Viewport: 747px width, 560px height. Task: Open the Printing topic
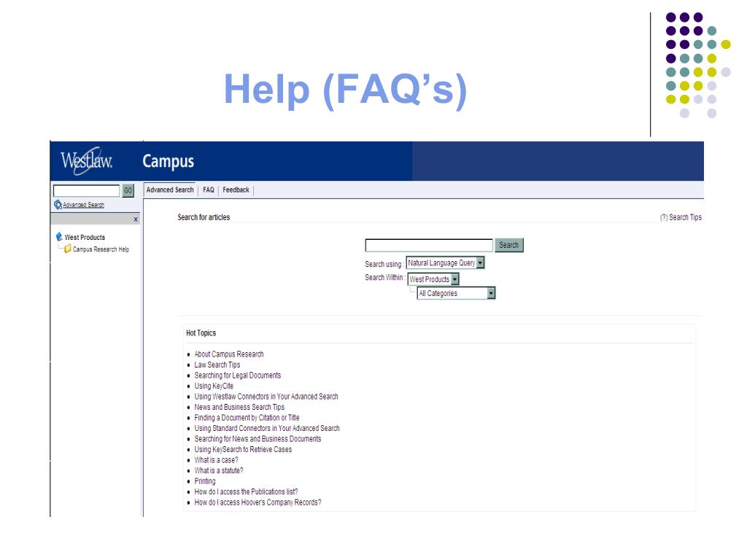205,481
